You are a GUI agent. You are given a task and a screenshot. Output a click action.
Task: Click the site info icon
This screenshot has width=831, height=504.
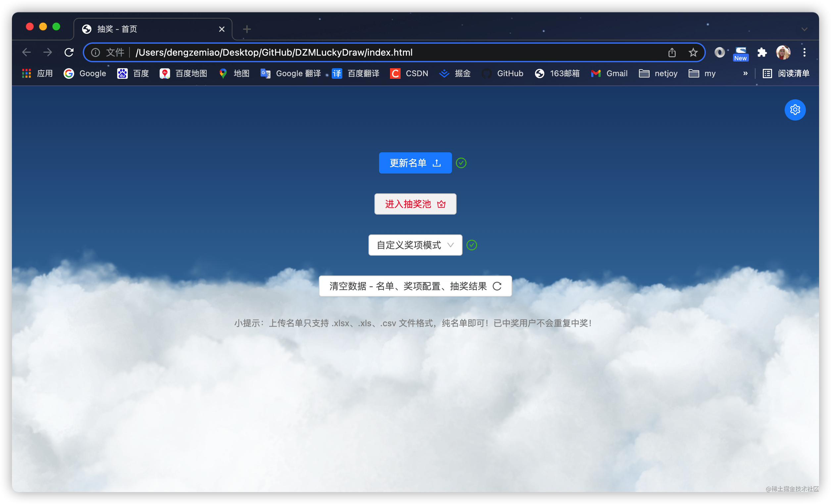pyautogui.click(x=95, y=52)
